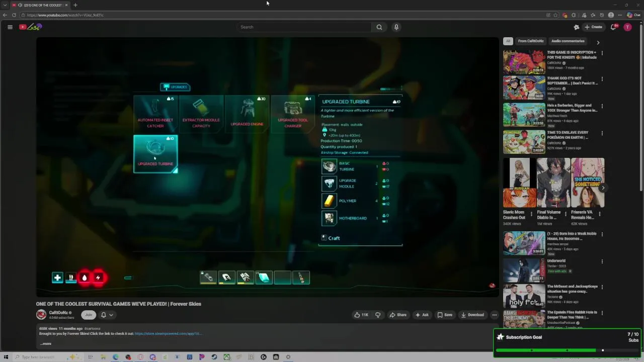Show next category chips arrow
The height and width of the screenshot is (362, 644).
pyautogui.click(x=598, y=43)
